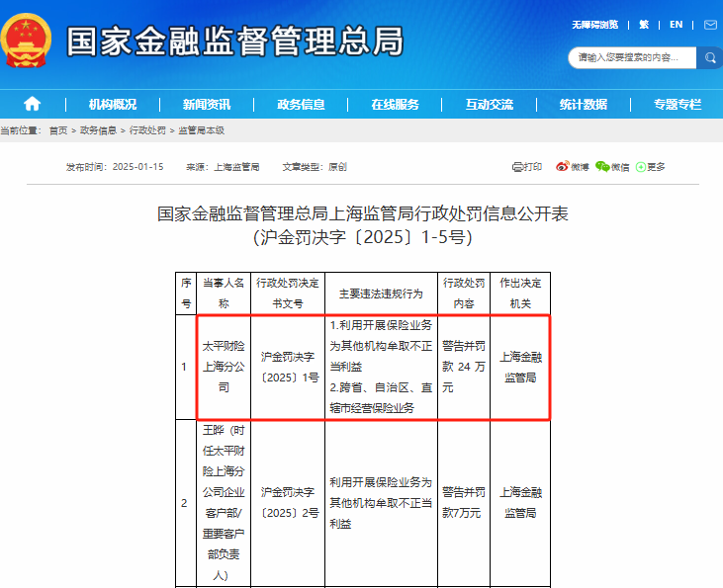Click the search input field
723x588 pixels.
[x=633, y=58]
